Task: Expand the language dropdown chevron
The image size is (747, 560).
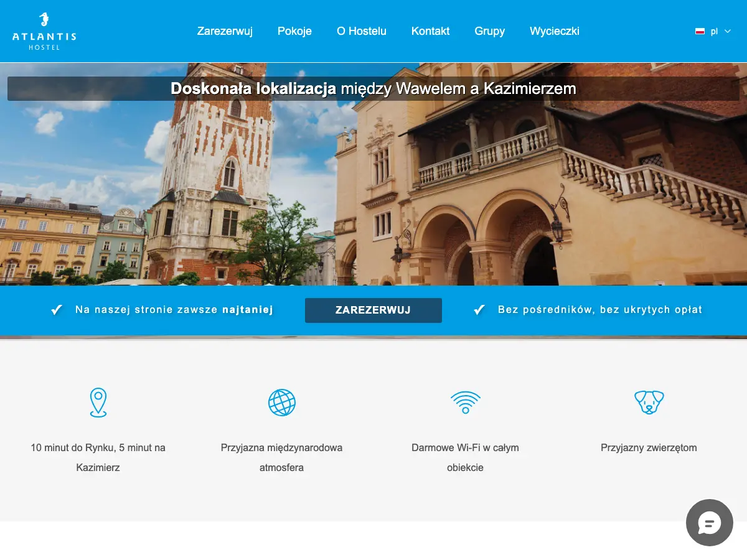Action: pyautogui.click(x=728, y=31)
